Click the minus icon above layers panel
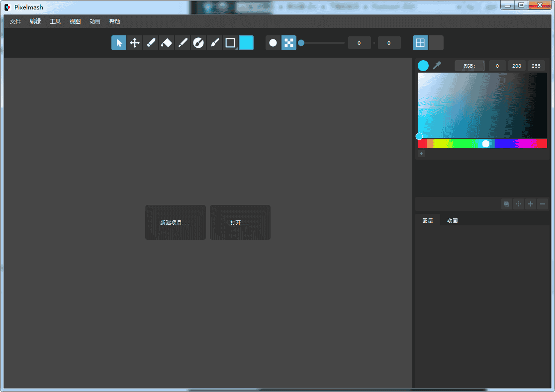Viewport: 555px width, 392px height. [543, 204]
